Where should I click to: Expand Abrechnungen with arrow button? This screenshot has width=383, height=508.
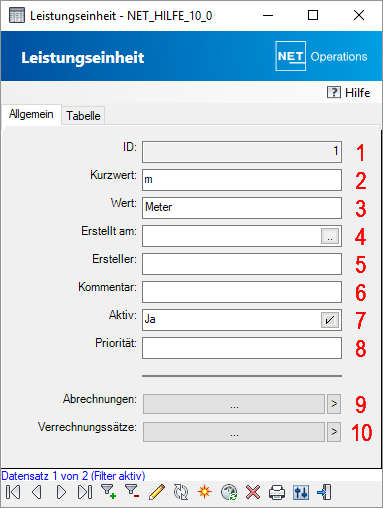[x=334, y=404]
